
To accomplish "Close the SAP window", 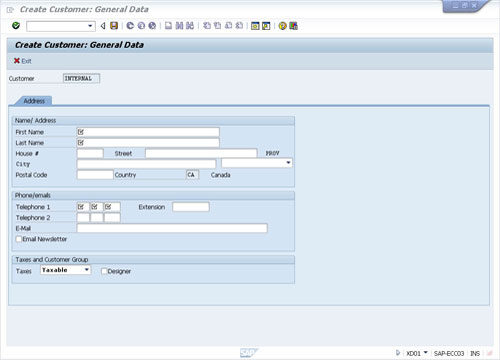I will tap(474, 5).
